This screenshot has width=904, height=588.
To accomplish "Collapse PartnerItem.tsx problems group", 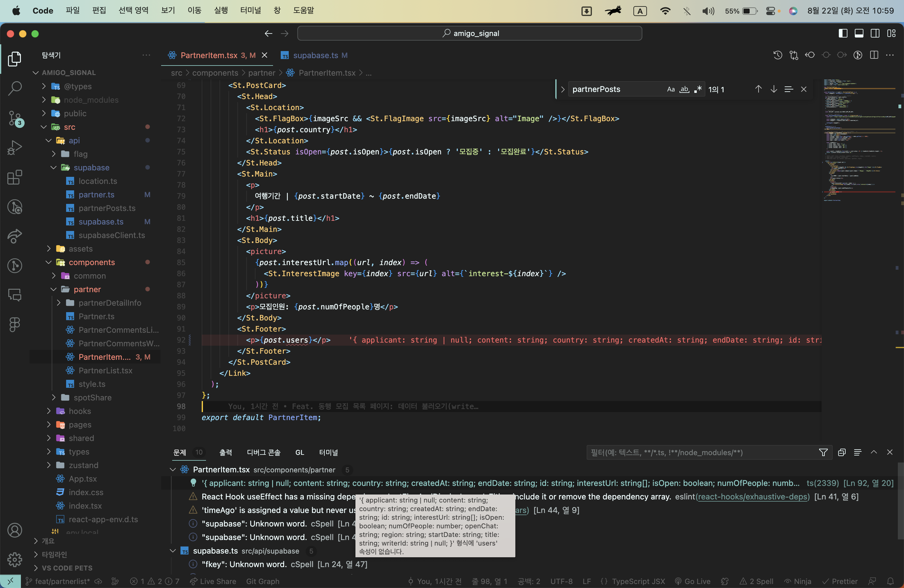I will pyautogui.click(x=173, y=470).
